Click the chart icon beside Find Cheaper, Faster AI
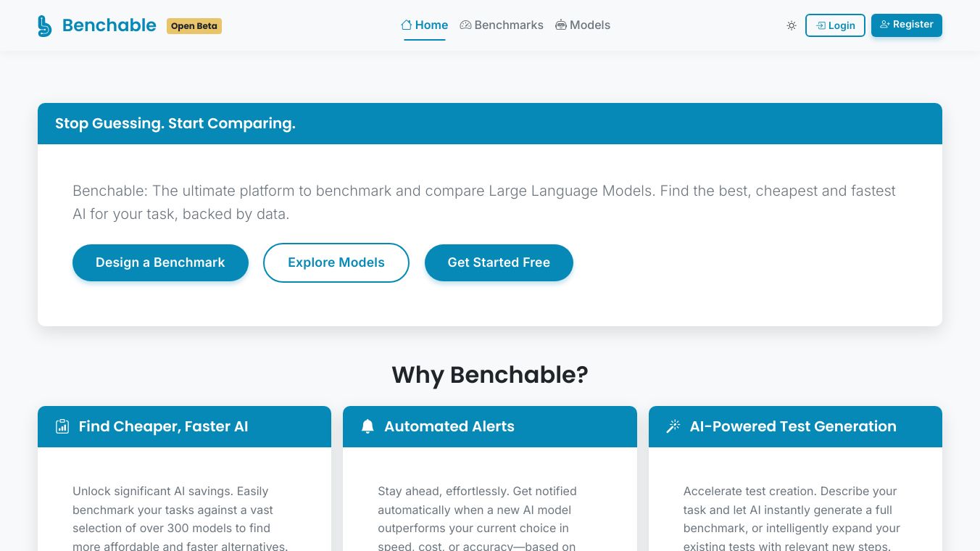This screenshot has height=551, width=980. 62,426
